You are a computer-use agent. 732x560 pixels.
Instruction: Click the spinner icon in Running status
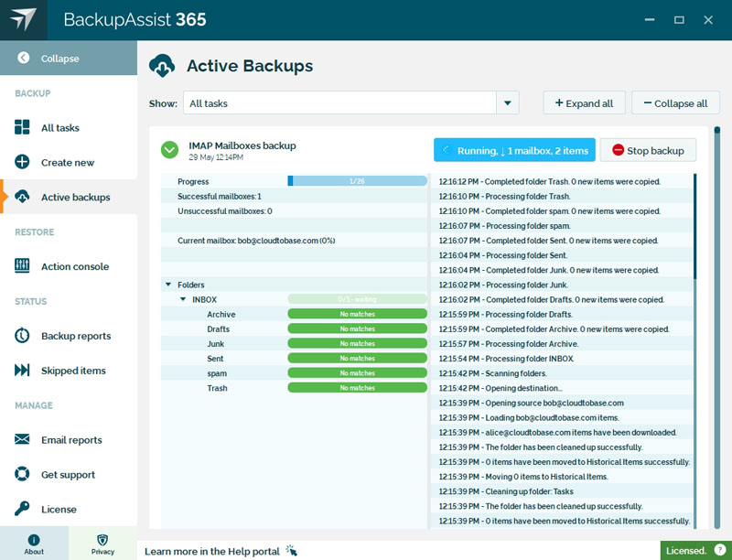click(446, 150)
